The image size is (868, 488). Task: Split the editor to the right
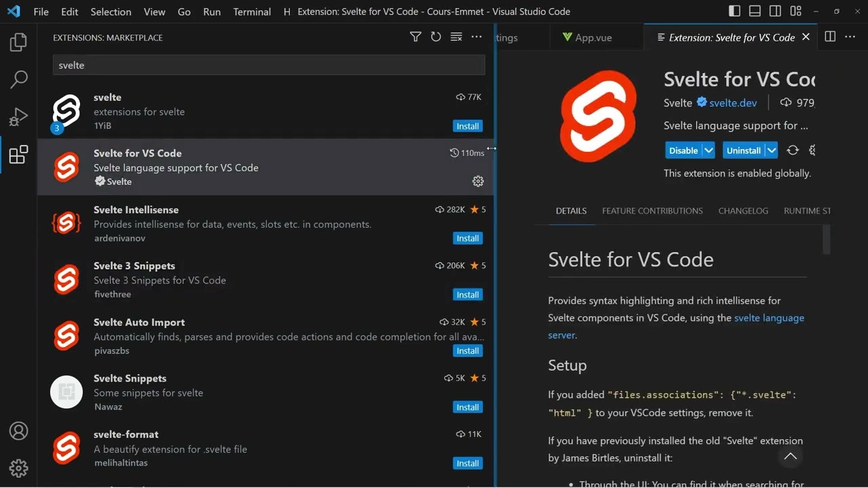830,37
